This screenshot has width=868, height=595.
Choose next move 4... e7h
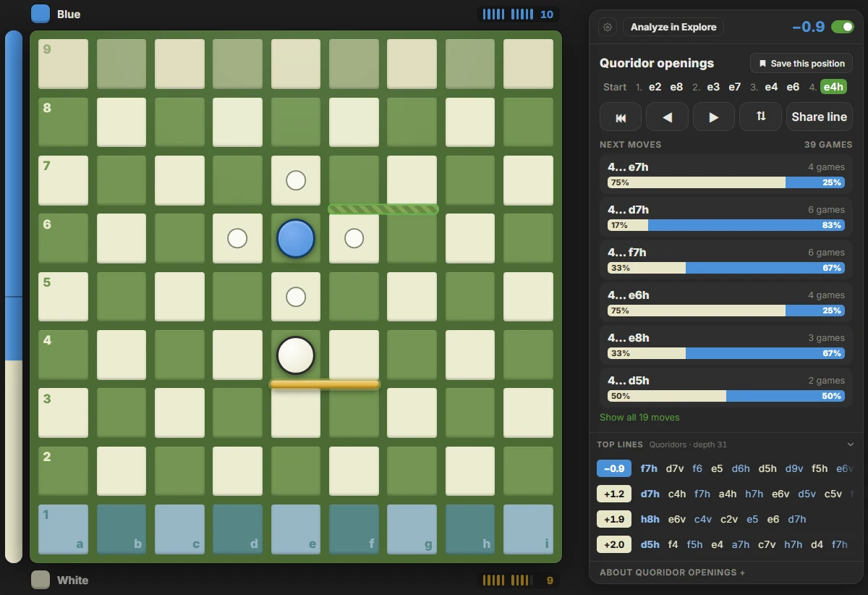click(726, 174)
